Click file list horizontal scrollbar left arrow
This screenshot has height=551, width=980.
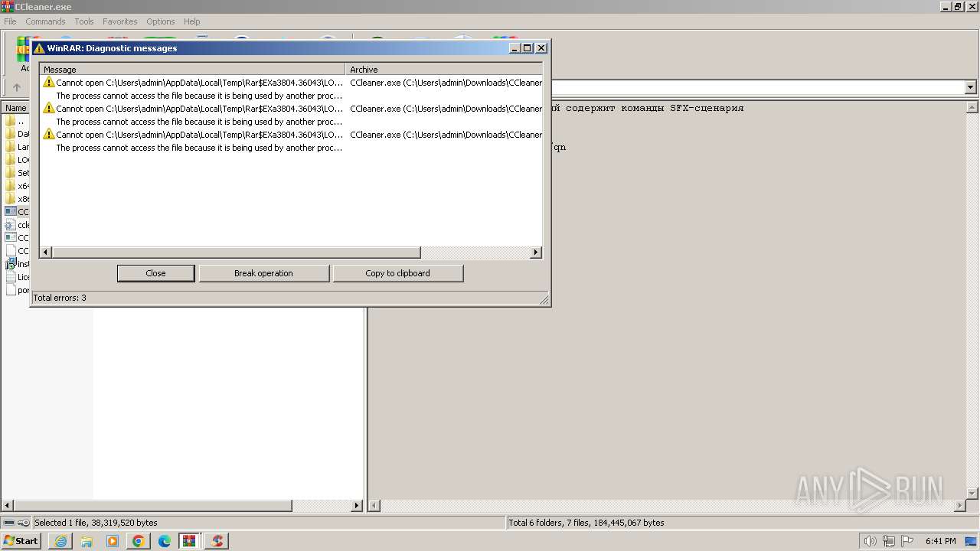click(8, 505)
